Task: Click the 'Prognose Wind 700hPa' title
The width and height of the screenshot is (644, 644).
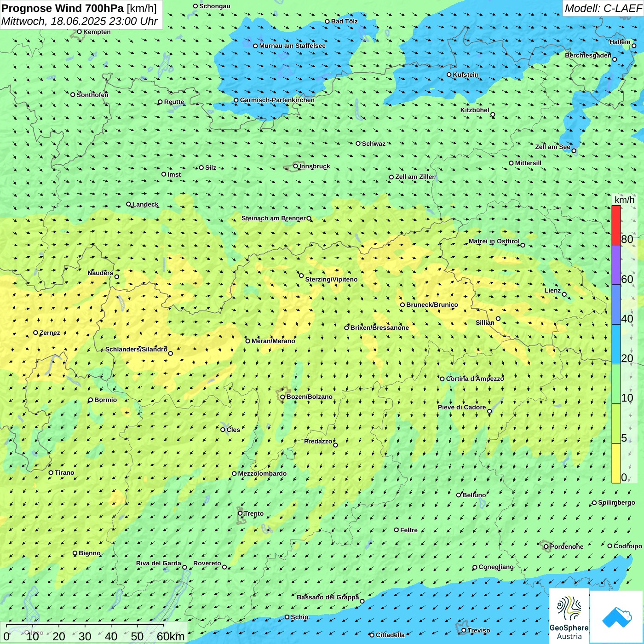Action: pyautogui.click(x=63, y=8)
